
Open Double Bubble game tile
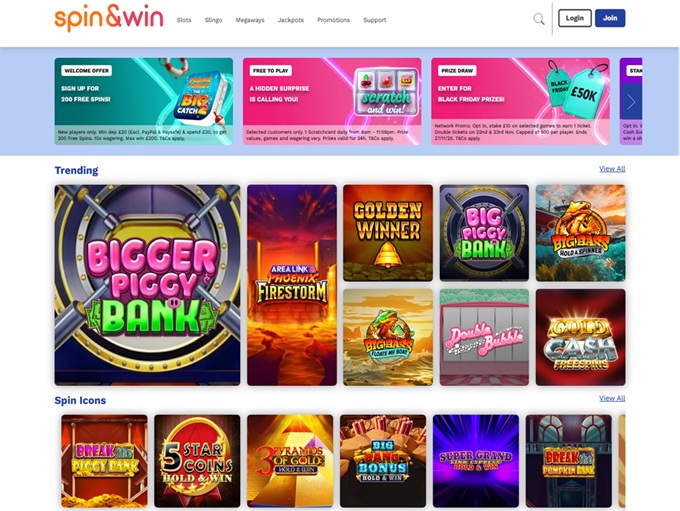pyautogui.click(x=484, y=337)
